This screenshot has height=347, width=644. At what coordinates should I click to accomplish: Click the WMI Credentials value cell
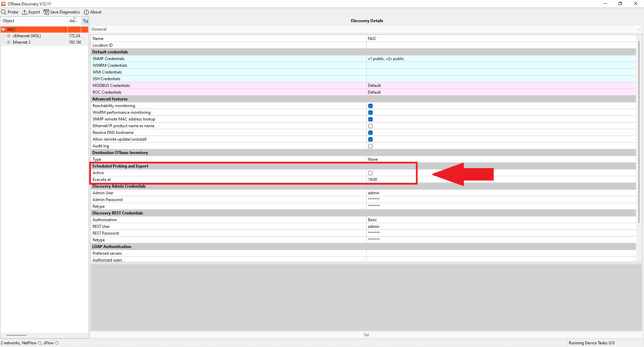coord(501,72)
